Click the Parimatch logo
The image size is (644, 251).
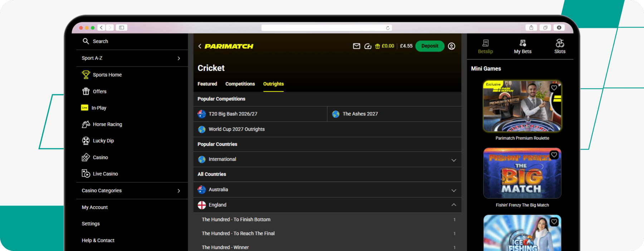(x=229, y=46)
